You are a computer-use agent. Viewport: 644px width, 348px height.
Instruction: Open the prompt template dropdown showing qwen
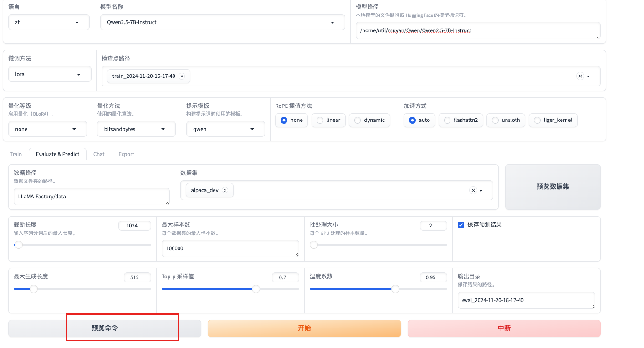225,129
